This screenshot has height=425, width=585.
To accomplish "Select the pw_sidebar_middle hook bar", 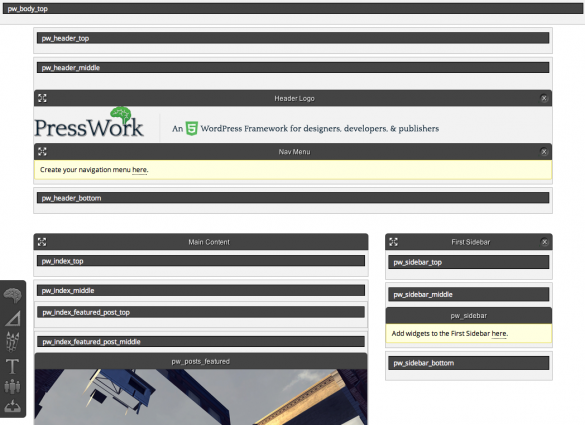I will tap(469, 294).
